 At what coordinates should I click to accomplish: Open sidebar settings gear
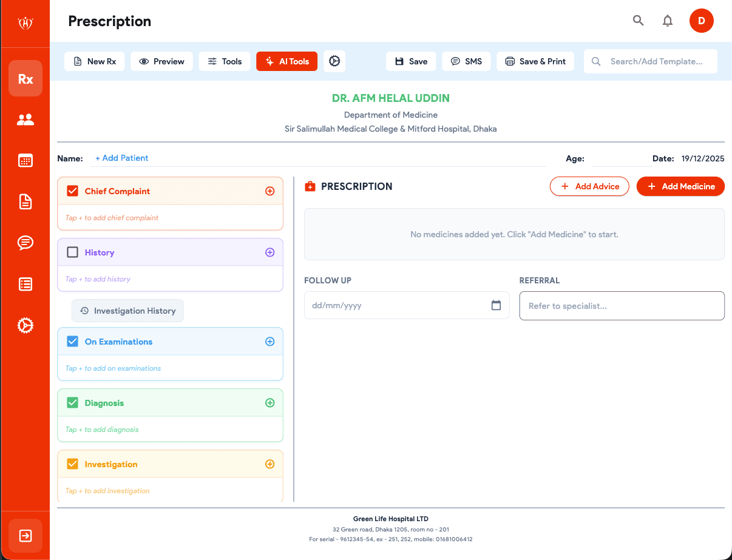click(x=25, y=325)
